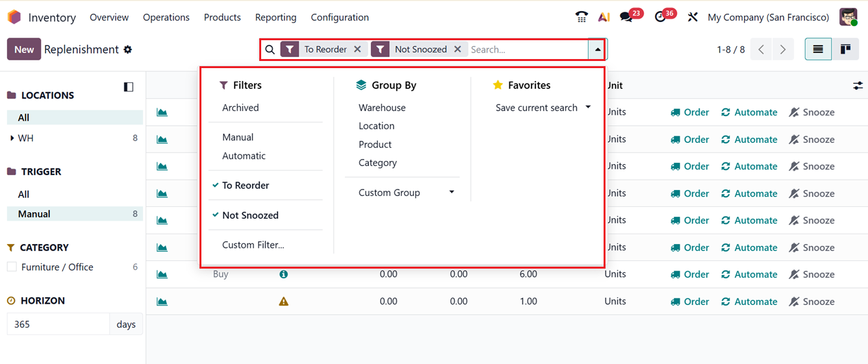Screen dimensions: 868x364
Task: Remove the To Reorder search facet
Action: 357,49
